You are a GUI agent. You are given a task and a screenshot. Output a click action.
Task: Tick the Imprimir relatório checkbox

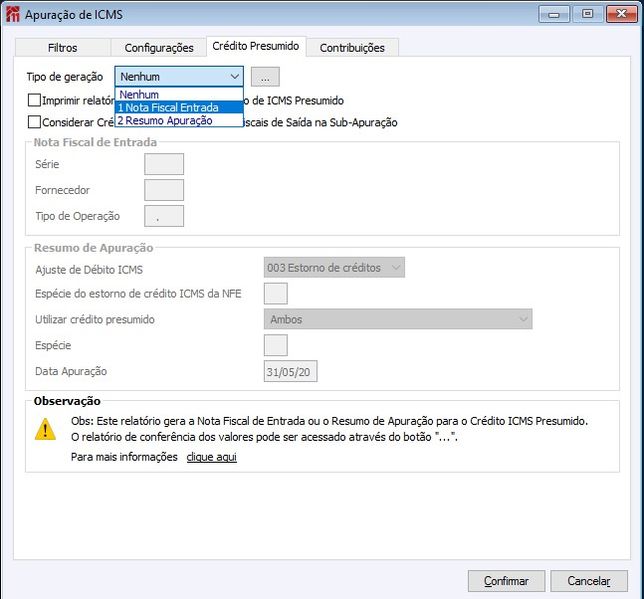34,100
